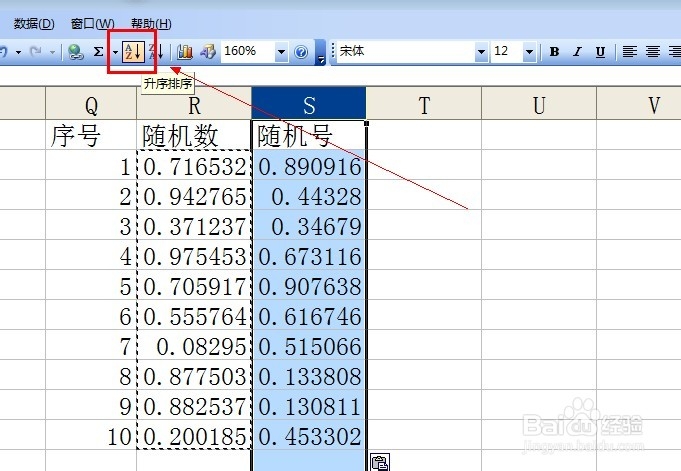Image resolution: width=681 pixels, height=471 pixels.
Task: Open the font size dropdown arrow
Action: click(x=529, y=52)
